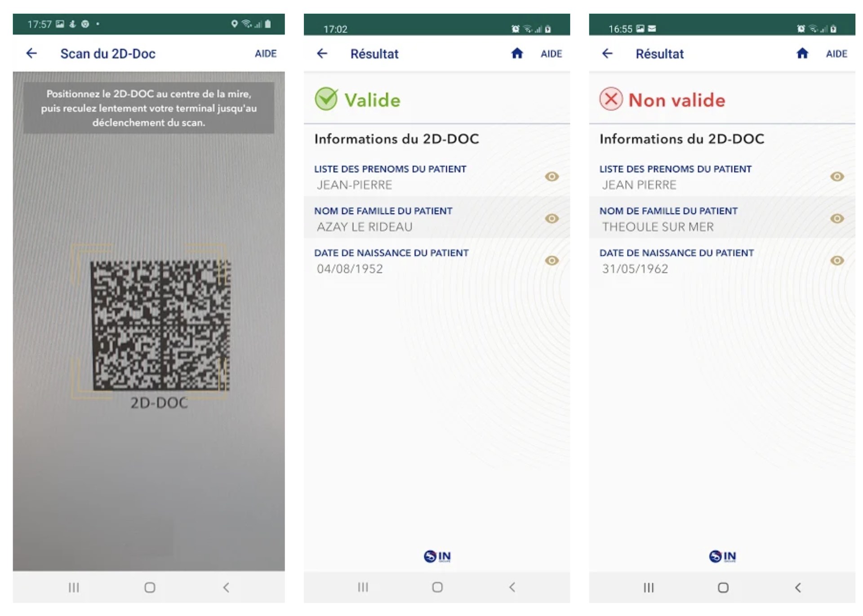Toggle visibility of AZAY LE RIDEAU family name
Screen dimensions: 863x616
pyautogui.click(x=552, y=218)
